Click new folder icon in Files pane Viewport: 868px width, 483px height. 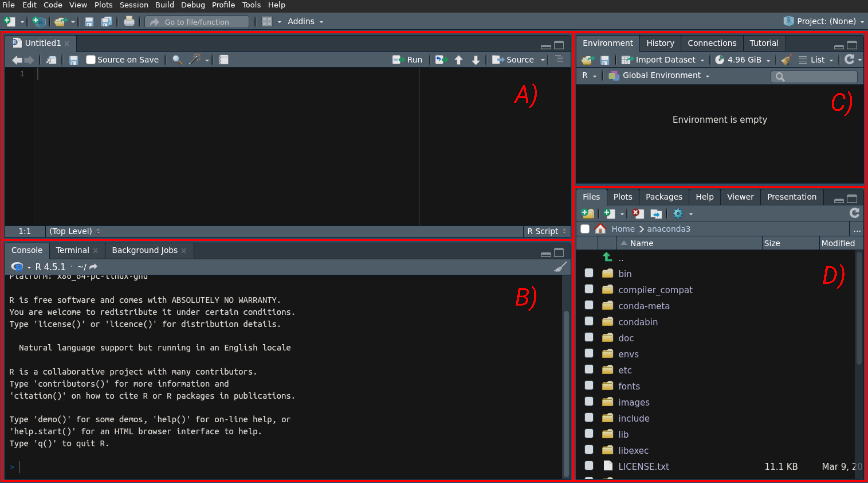588,213
